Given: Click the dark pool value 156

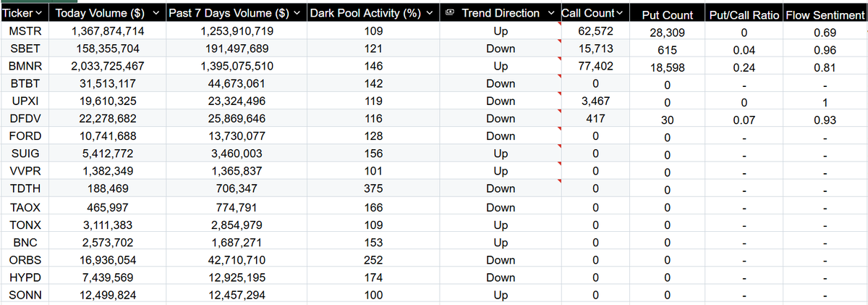Looking at the screenshot, I should 374,154.
